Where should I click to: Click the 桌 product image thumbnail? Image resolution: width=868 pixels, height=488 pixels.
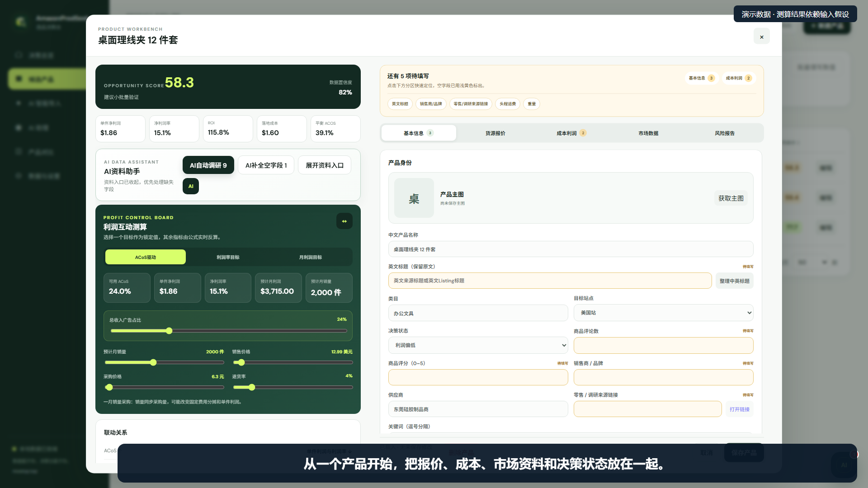click(414, 198)
